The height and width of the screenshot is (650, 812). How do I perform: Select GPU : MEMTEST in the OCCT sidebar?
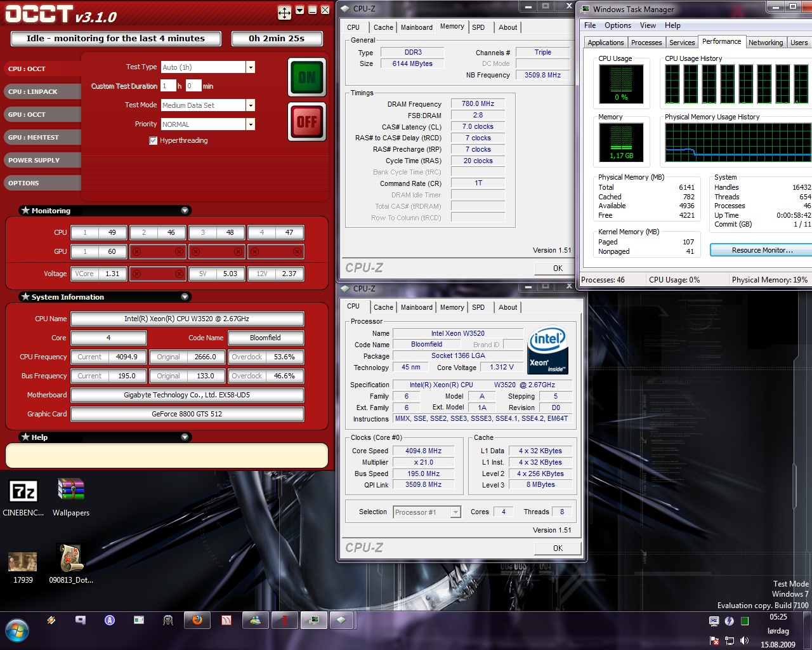(43, 137)
